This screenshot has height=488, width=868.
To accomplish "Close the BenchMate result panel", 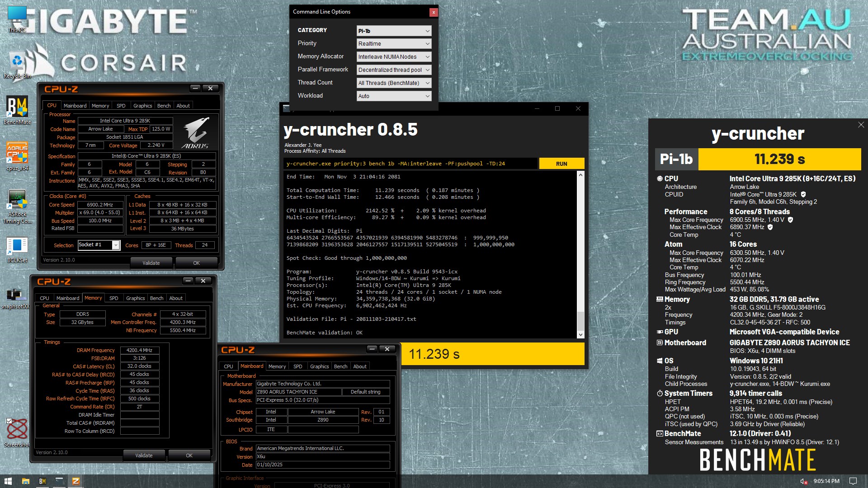I will (861, 125).
